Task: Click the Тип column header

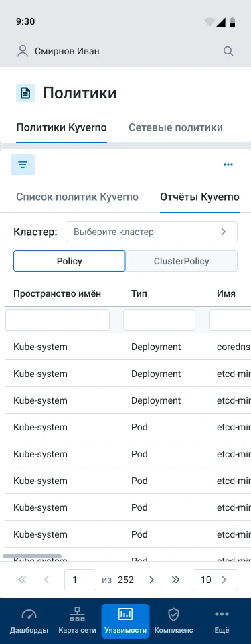Action: click(139, 294)
